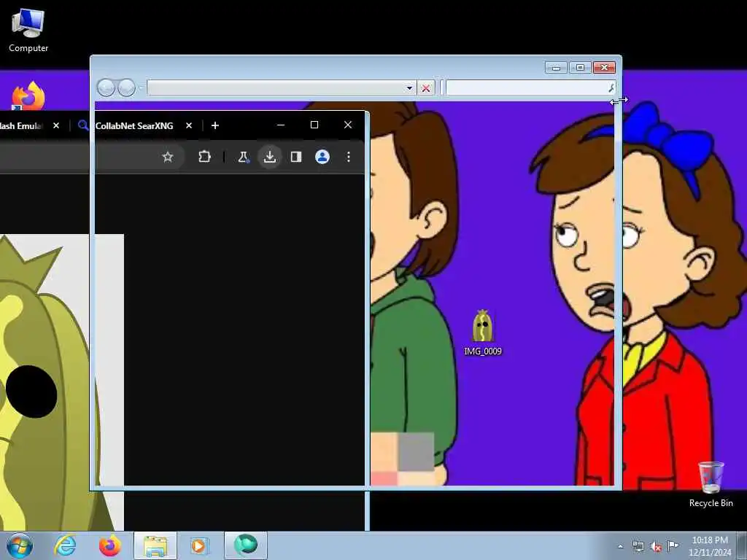Open the Computer desktop icon

click(x=28, y=31)
